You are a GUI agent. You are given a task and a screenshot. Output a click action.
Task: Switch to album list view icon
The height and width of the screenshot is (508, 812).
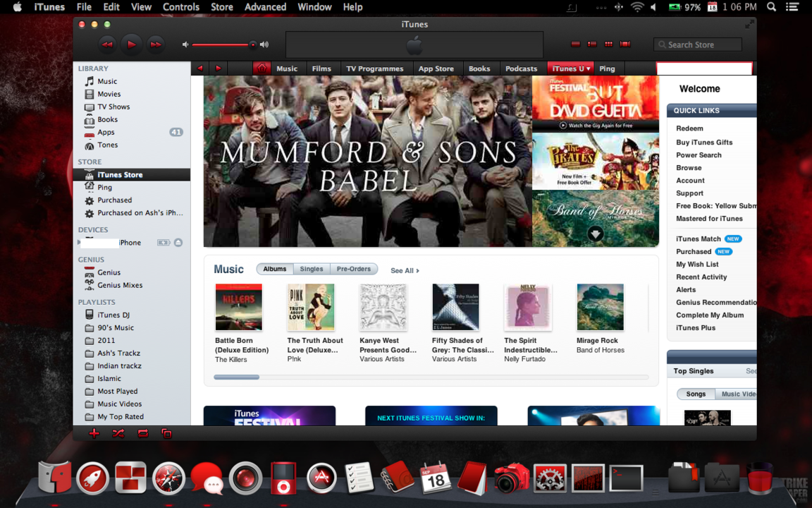point(592,44)
